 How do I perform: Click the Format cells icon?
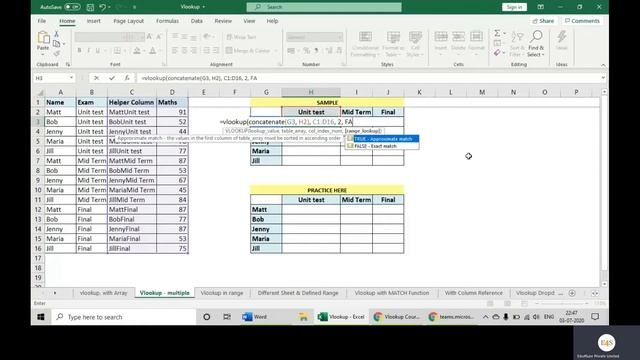pyautogui.click(x=476, y=38)
